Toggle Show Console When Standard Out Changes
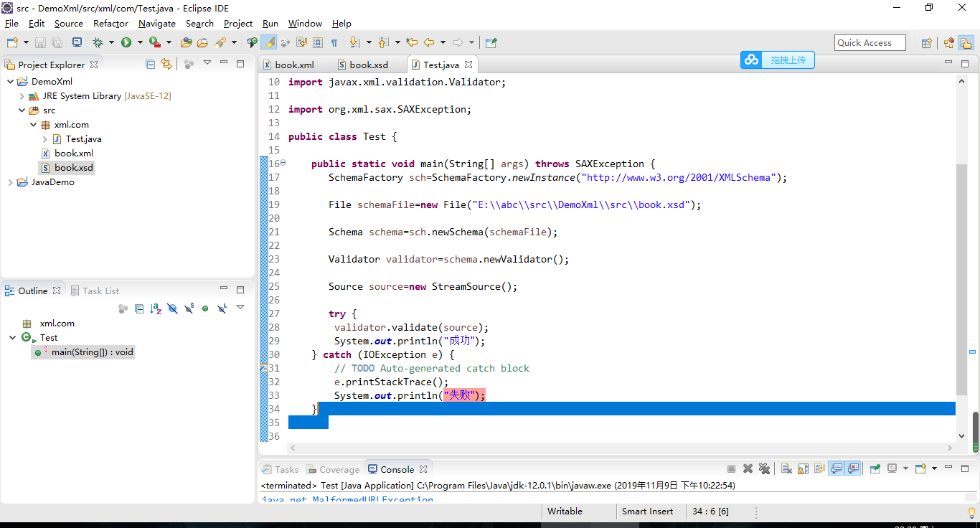980x528 pixels. pos(837,468)
